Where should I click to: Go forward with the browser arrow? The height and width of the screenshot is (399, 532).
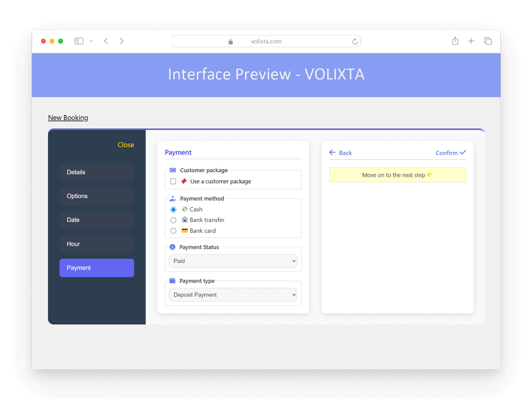122,41
